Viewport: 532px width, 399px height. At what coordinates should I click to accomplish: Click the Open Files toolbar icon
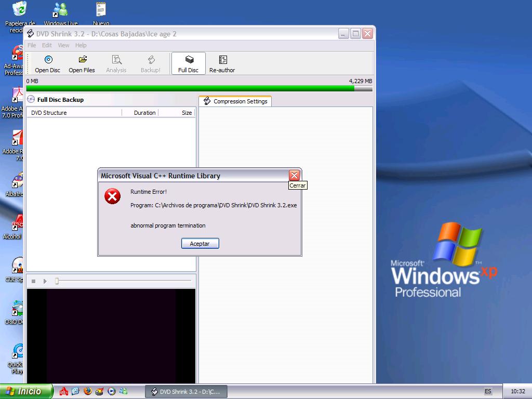point(82,64)
